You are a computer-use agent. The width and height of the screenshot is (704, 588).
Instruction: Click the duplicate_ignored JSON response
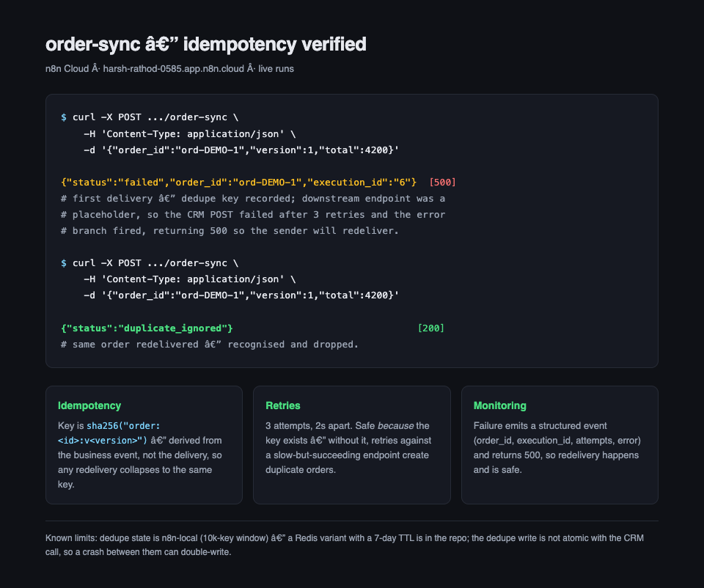(x=147, y=328)
